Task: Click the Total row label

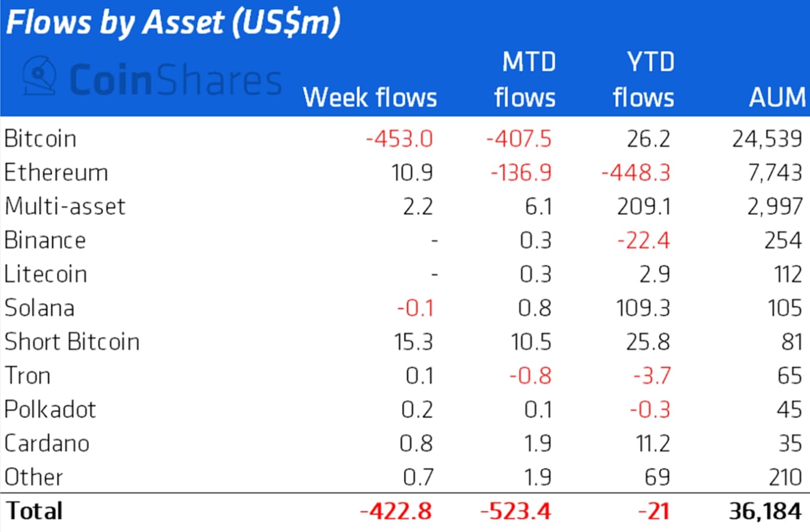Action: [34, 511]
